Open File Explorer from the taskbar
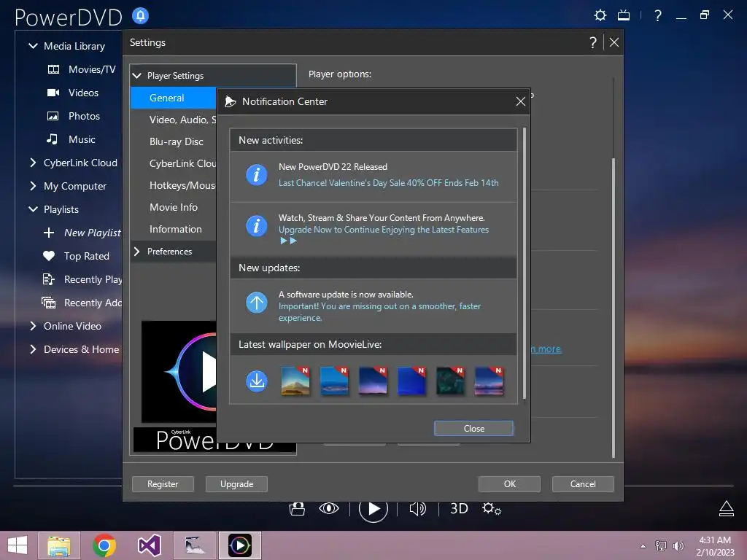This screenshot has width=747, height=560. [59, 545]
